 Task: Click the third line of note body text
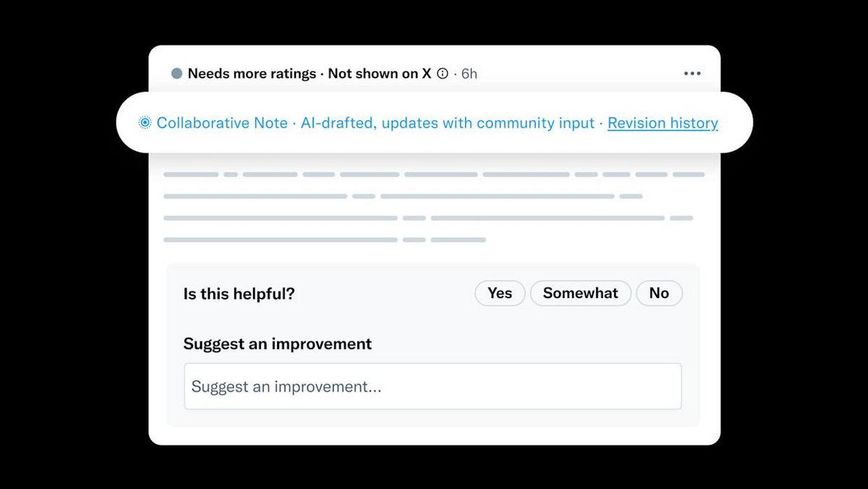[x=428, y=218]
